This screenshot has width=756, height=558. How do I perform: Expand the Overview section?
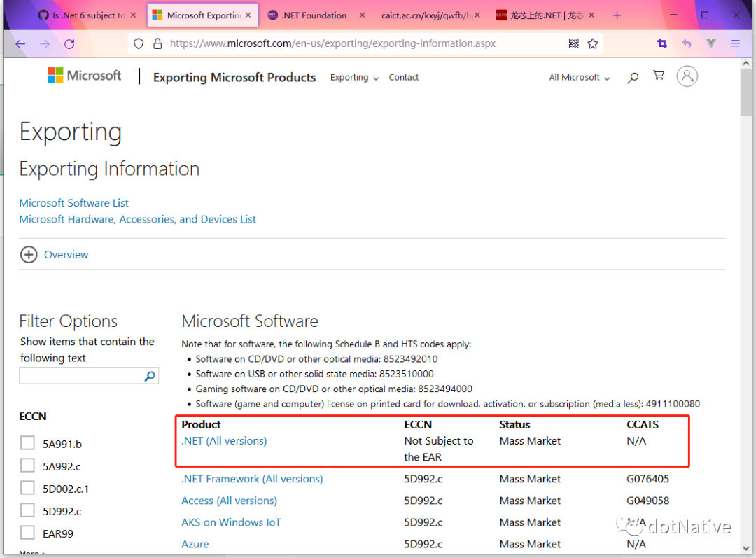[x=54, y=255]
